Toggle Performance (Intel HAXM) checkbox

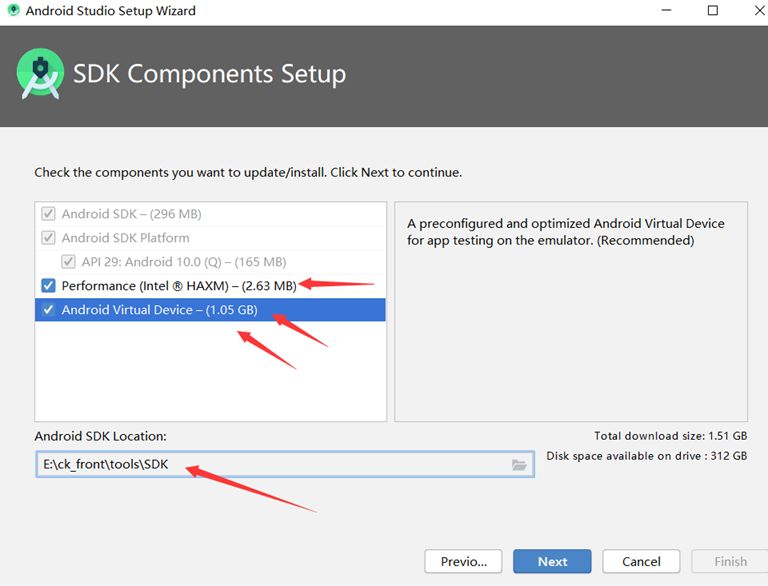(x=48, y=286)
